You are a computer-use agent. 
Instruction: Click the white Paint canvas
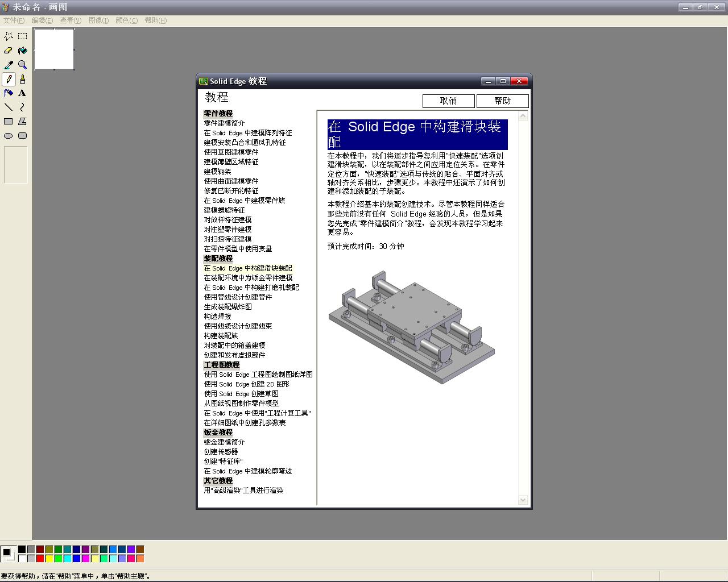(54, 49)
